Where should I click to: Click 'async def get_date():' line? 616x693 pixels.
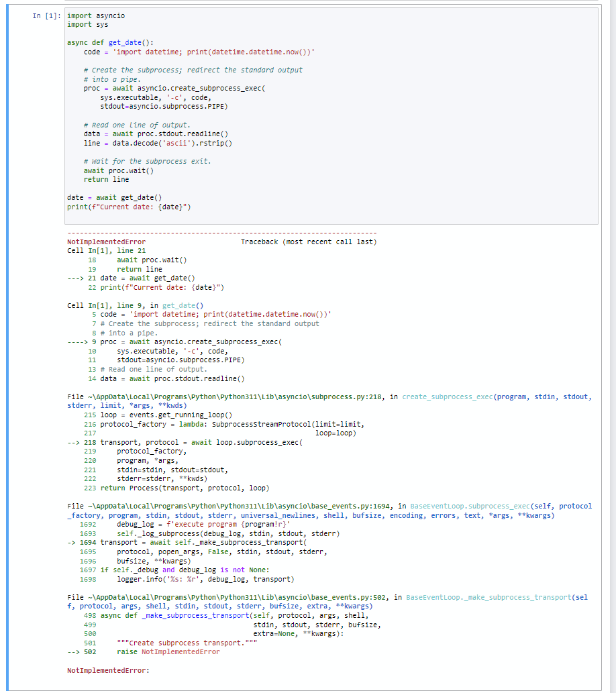(111, 43)
